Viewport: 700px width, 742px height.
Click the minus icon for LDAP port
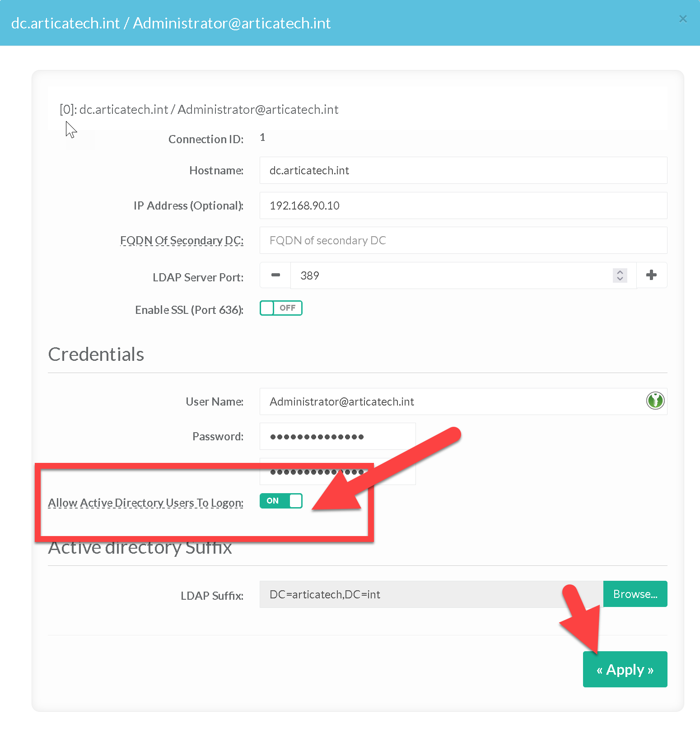275,275
